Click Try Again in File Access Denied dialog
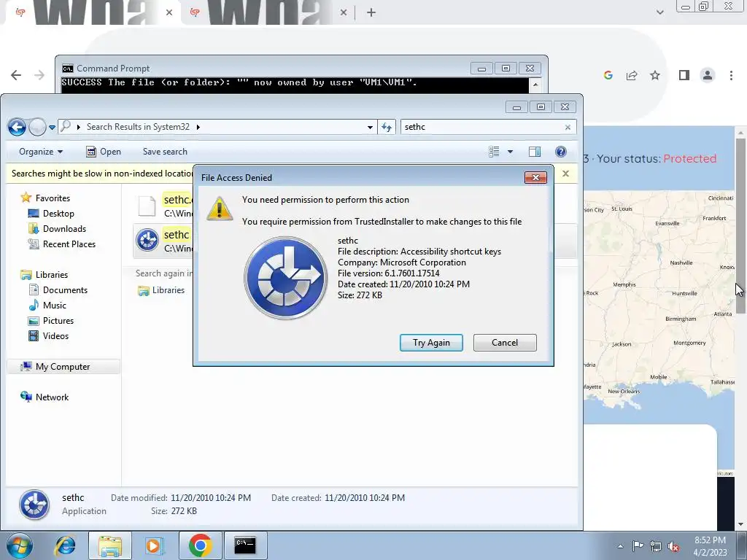 coord(431,343)
